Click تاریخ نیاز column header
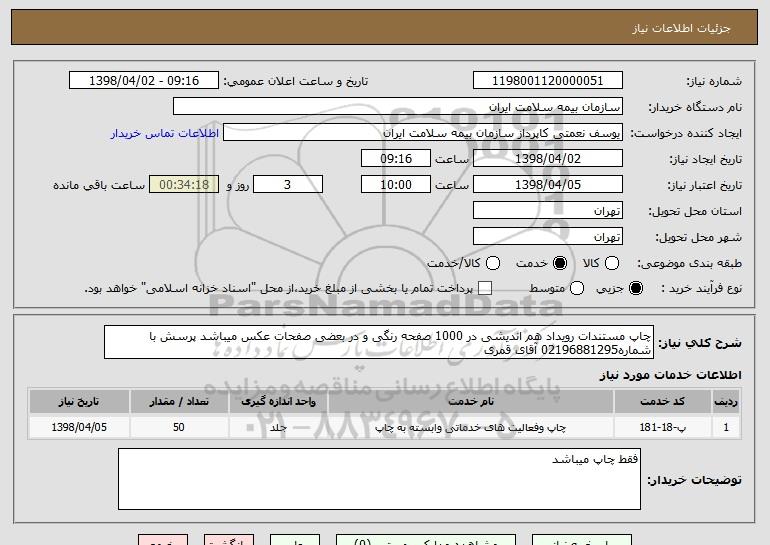This screenshot has height=545, width=770. point(79,402)
